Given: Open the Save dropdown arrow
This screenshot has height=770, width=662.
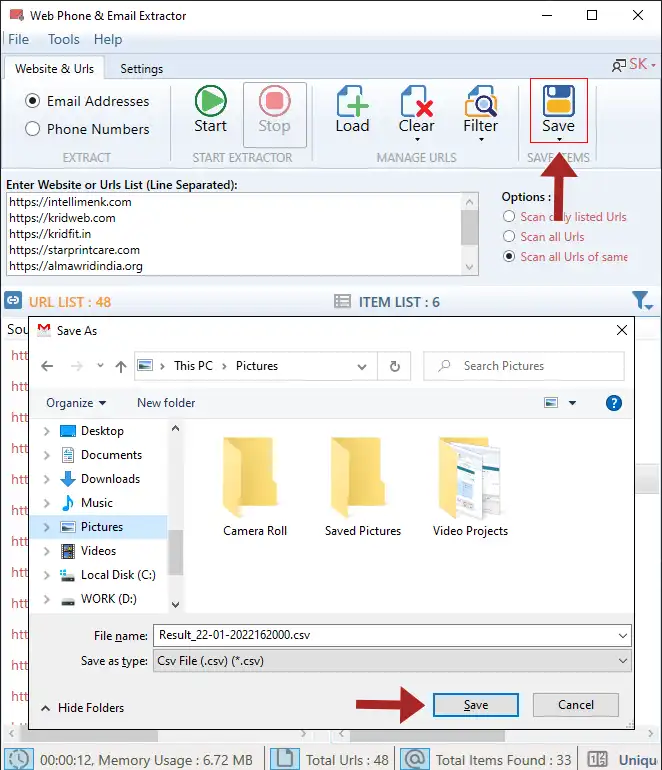Looking at the screenshot, I should point(559,139).
